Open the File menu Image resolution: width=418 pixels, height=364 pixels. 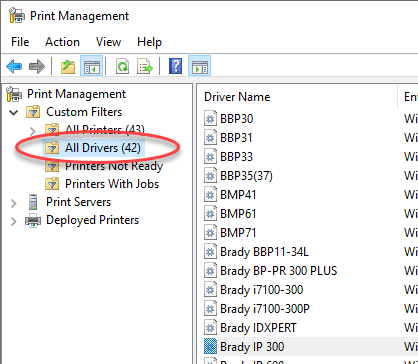(20, 42)
